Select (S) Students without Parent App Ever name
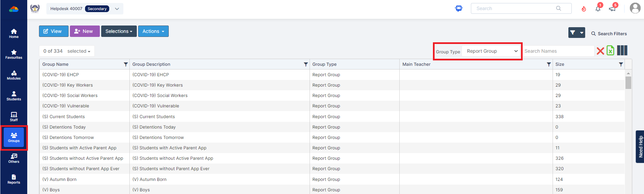This screenshot has width=644, height=194. coord(81,168)
